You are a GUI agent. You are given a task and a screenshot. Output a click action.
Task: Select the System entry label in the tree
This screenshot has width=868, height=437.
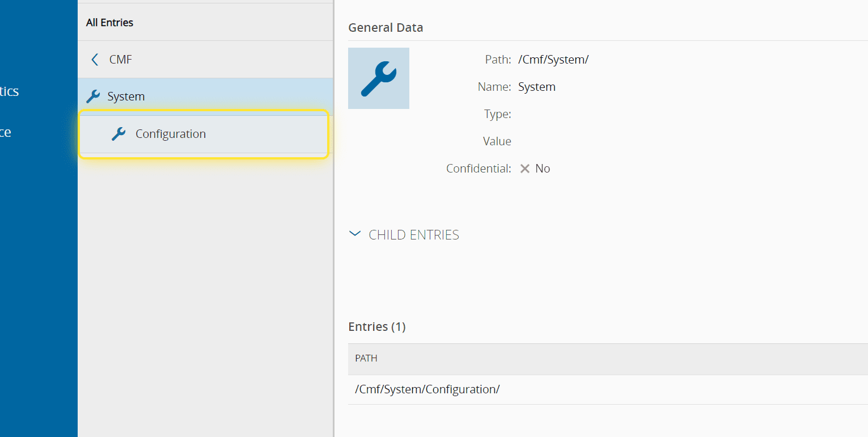[x=126, y=96]
